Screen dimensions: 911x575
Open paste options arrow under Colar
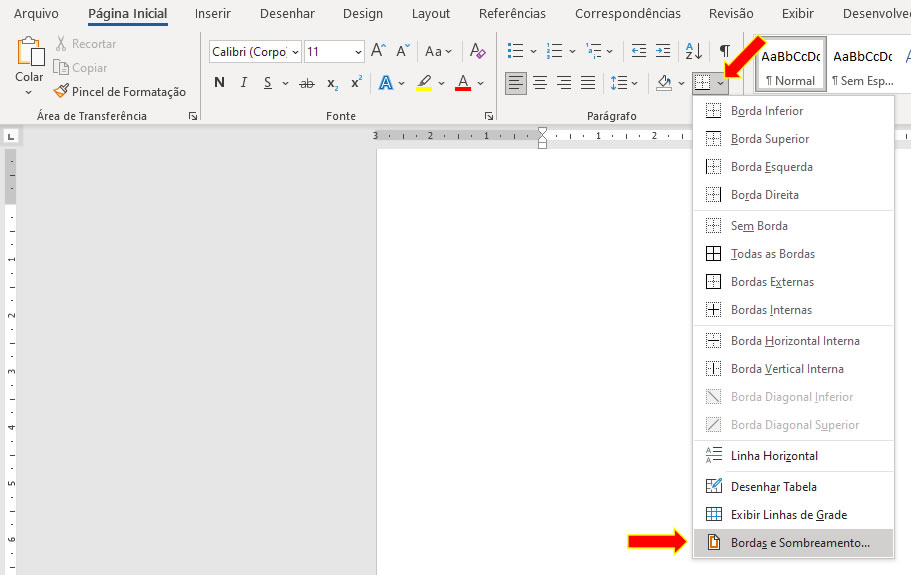point(28,92)
